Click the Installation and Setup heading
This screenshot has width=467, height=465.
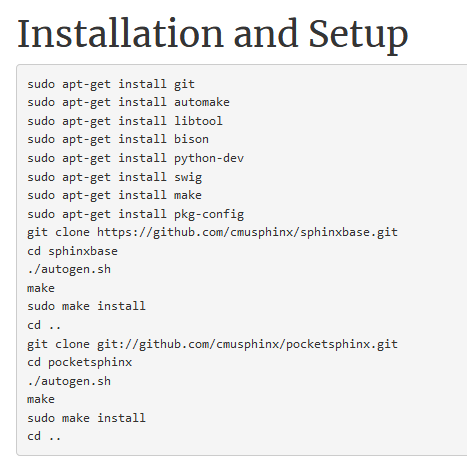[213, 34]
